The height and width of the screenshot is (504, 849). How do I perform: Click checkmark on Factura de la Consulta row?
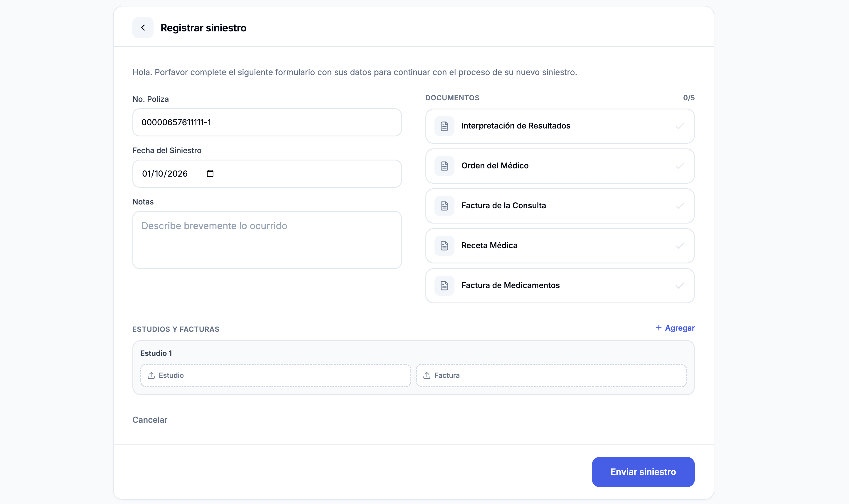tap(680, 206)
